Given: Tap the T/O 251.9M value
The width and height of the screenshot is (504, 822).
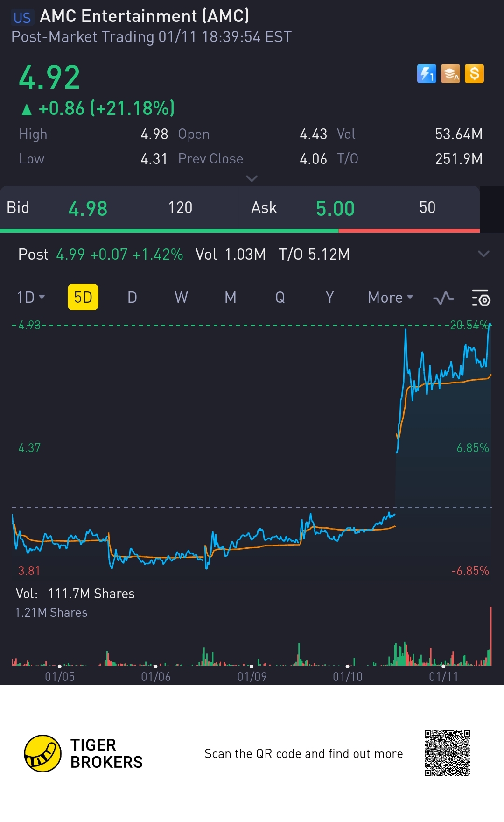Looking at the screenshot, I should pos(459,159).
